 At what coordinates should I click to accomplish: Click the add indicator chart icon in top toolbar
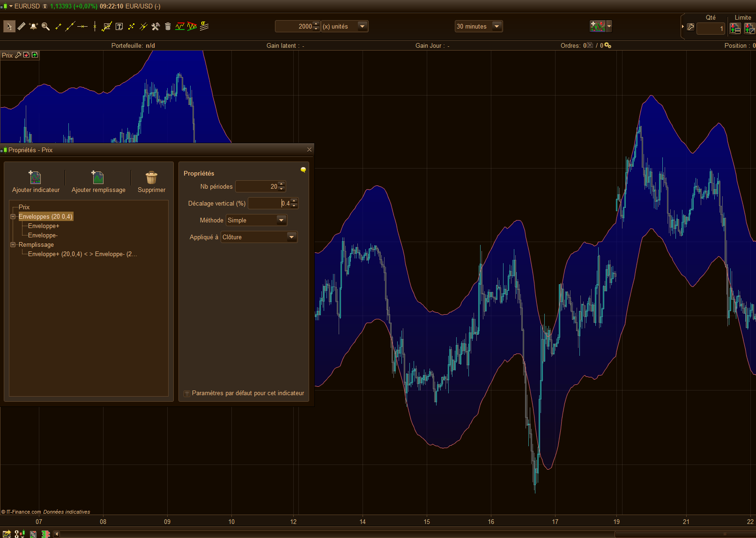(598, 26)
